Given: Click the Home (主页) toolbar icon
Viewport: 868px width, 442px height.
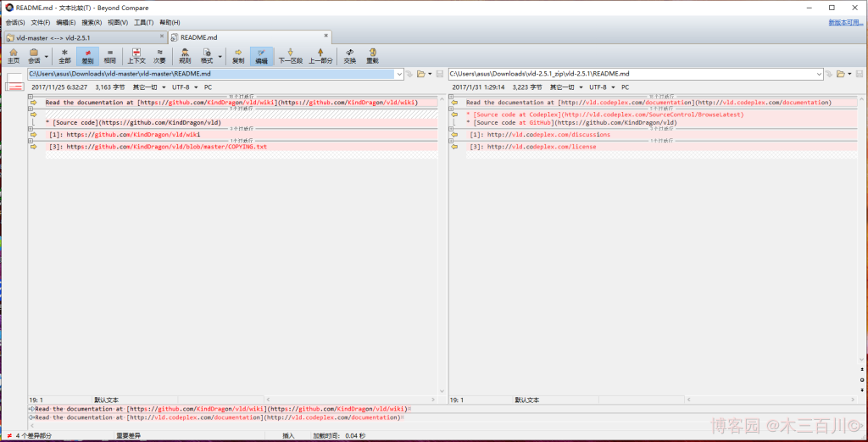Looking at the screenshot, I should 13,56.
